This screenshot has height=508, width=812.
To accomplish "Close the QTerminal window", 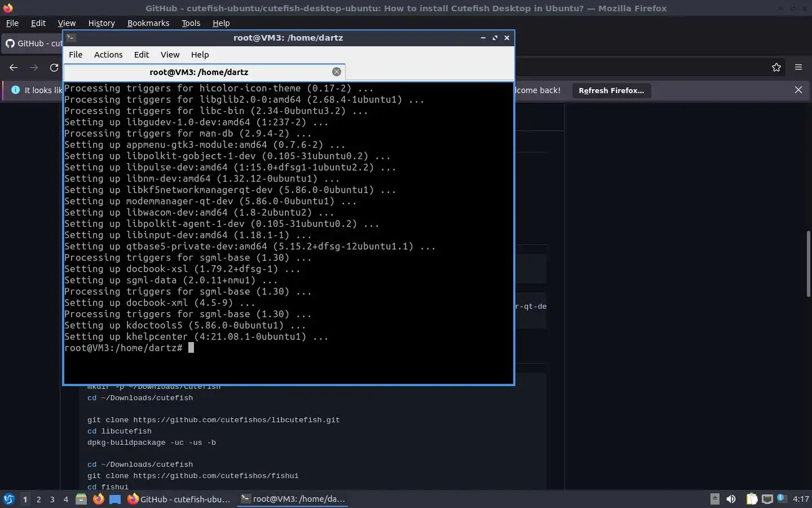I will pyautogui.click(x=507, y=38).
